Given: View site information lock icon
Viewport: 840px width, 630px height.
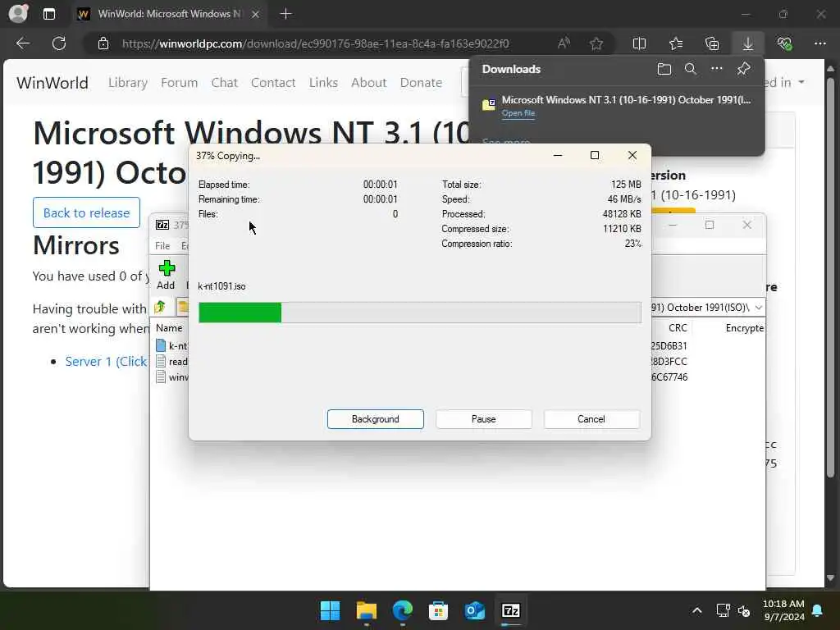Looking at the screenshot, I should [103, 43].
